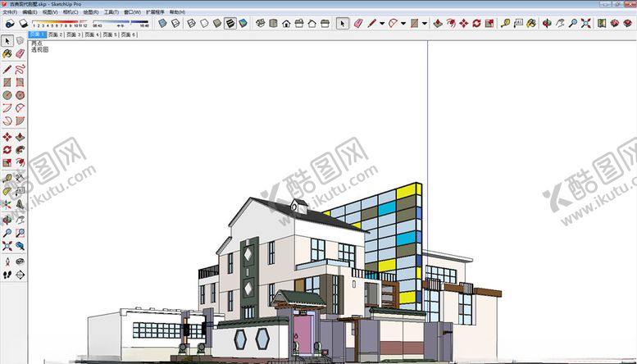
Task: Click the Tape Measure tool in top toolbar
Action: click(504, 24)
